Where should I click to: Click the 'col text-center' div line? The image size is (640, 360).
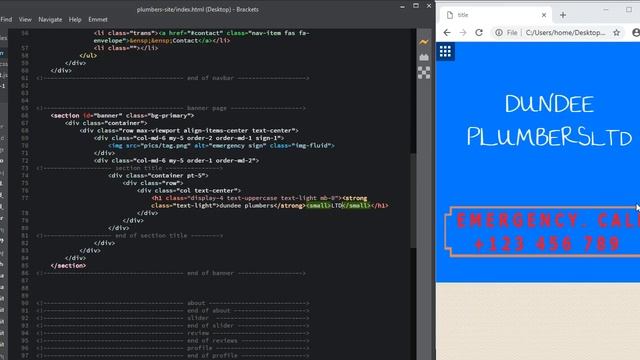(x=189, y=191)
